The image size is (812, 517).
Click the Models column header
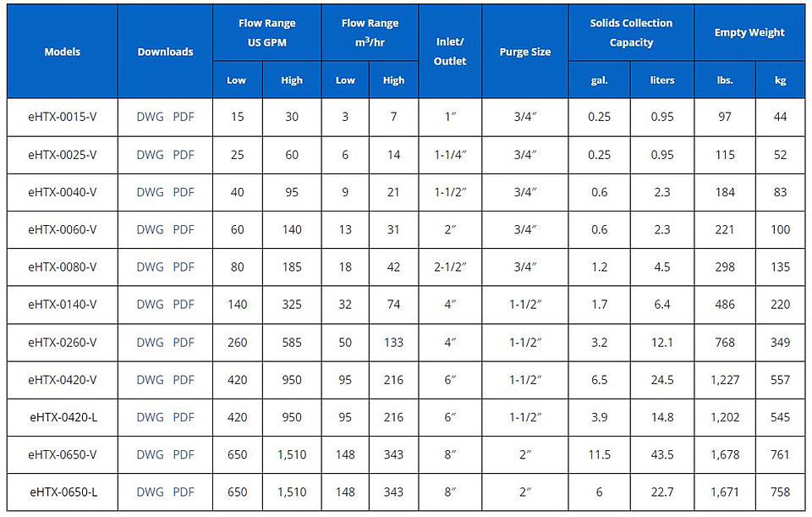point(62,52)
